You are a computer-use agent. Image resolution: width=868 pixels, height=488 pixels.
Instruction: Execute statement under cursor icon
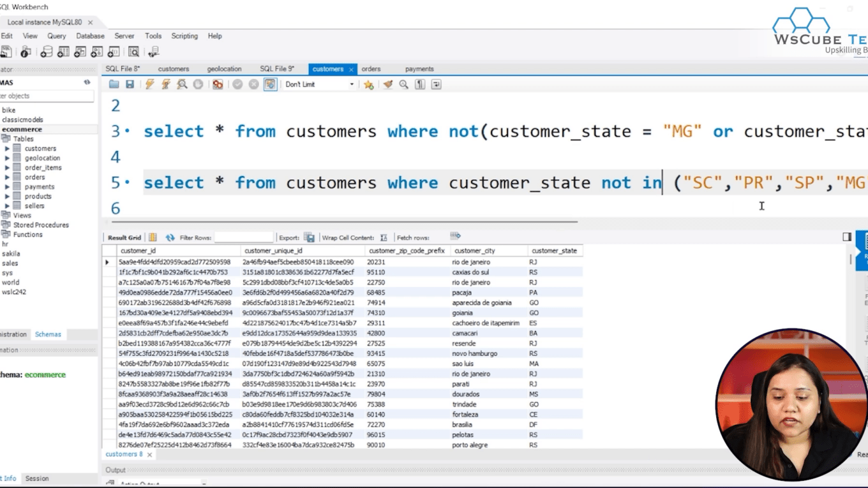point(166,84)
